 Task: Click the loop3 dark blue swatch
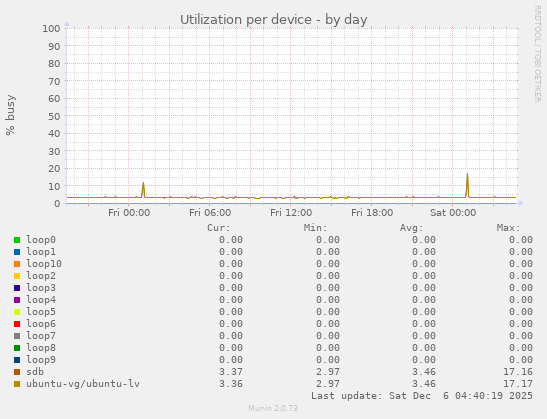click(x=17, y=288)
